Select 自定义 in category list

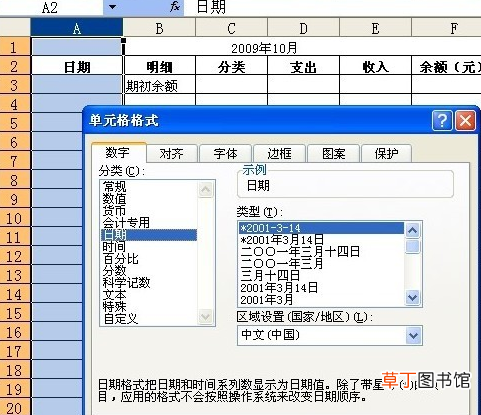pos(149,319)
